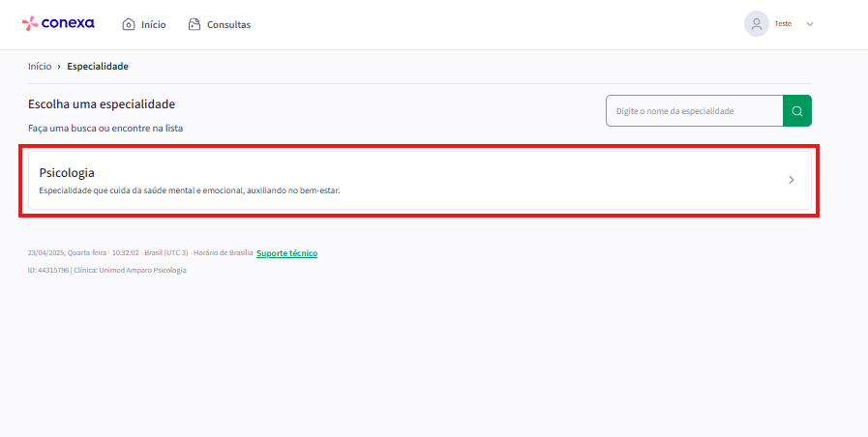The height and width of the screenshot is (437, 868).
Task: Click the Conexa logo
Action: coord(60,24)
